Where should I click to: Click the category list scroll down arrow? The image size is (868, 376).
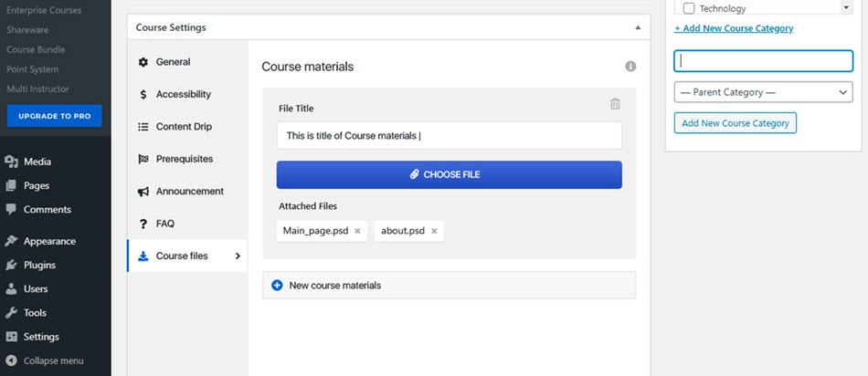(x=846, y=7)
